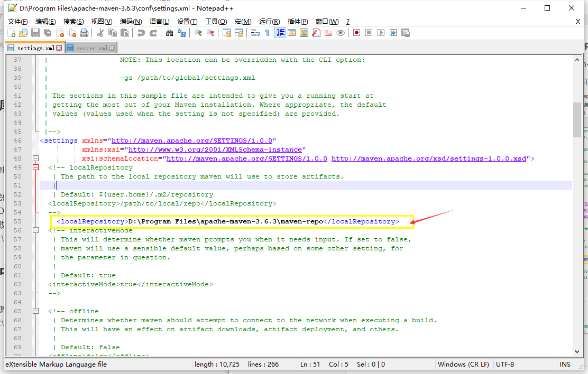
Task: Open the Function List icon
Action: pos(316,33)
